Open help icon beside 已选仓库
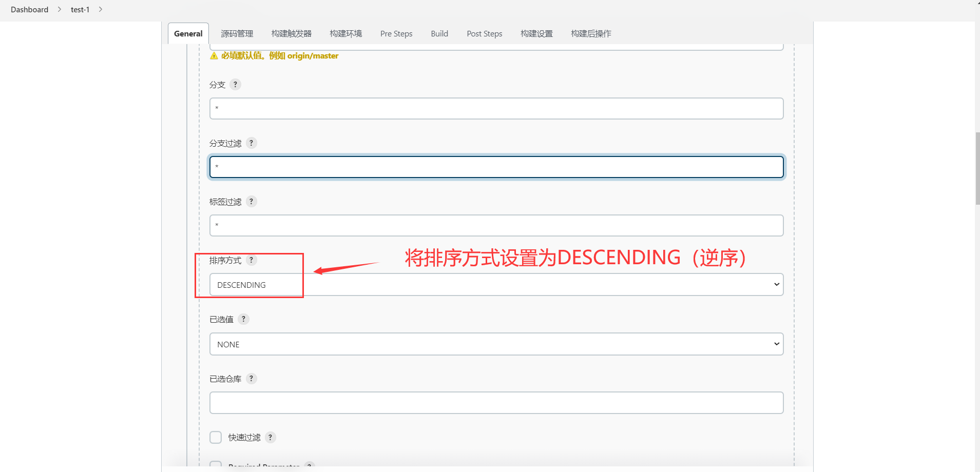The width and height of the screenshot is (980, 472). click(x=251, y=378)
